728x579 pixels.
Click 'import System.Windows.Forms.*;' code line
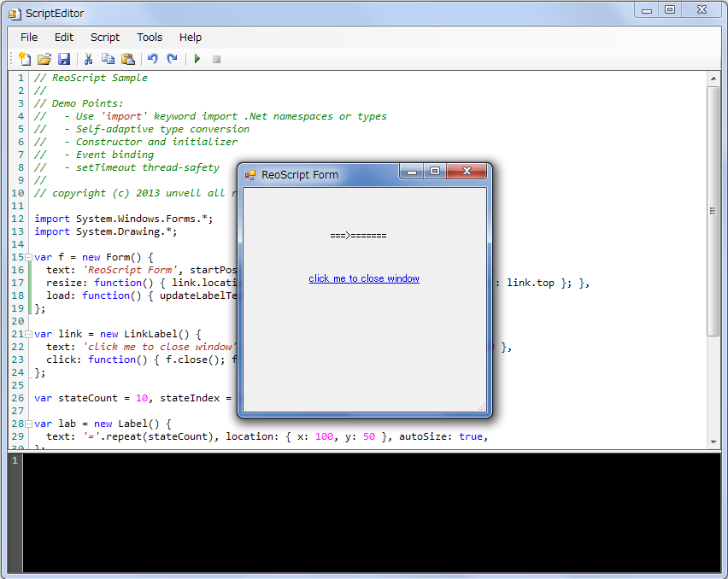click(x=124, y=219)
